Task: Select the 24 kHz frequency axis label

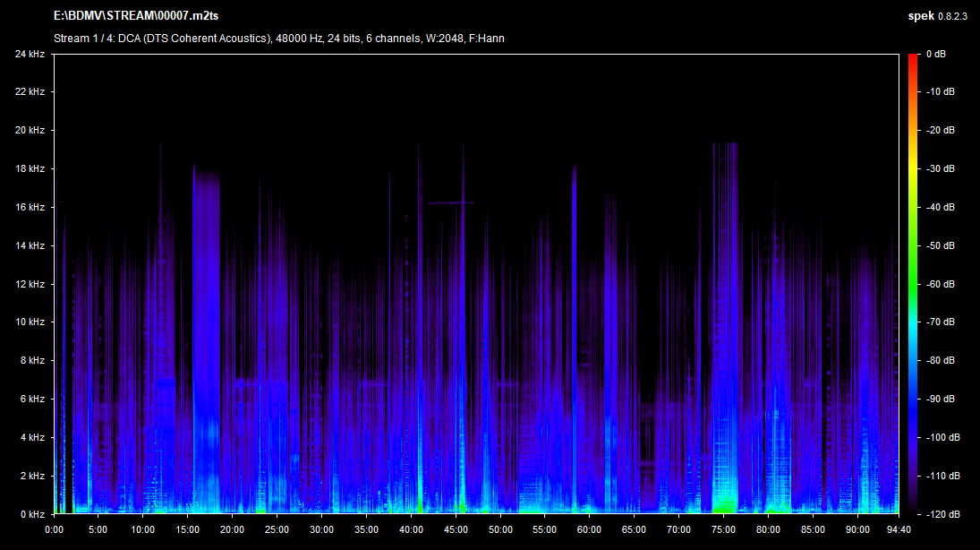Action: [30, 54]
